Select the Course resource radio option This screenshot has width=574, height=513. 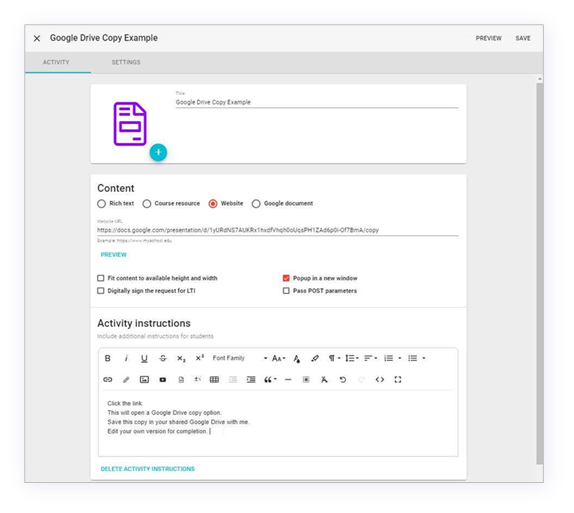147,204
